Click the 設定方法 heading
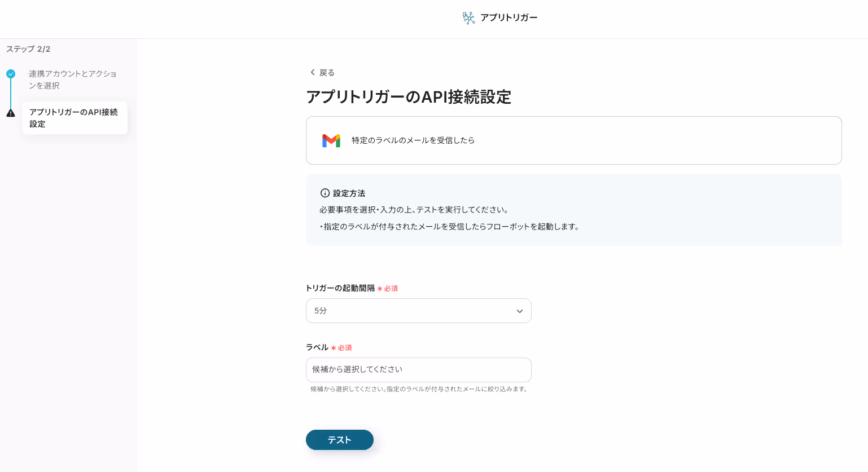The height and width of the screenshot is (472, 868). pyautogui.click(x=349, y=193)
